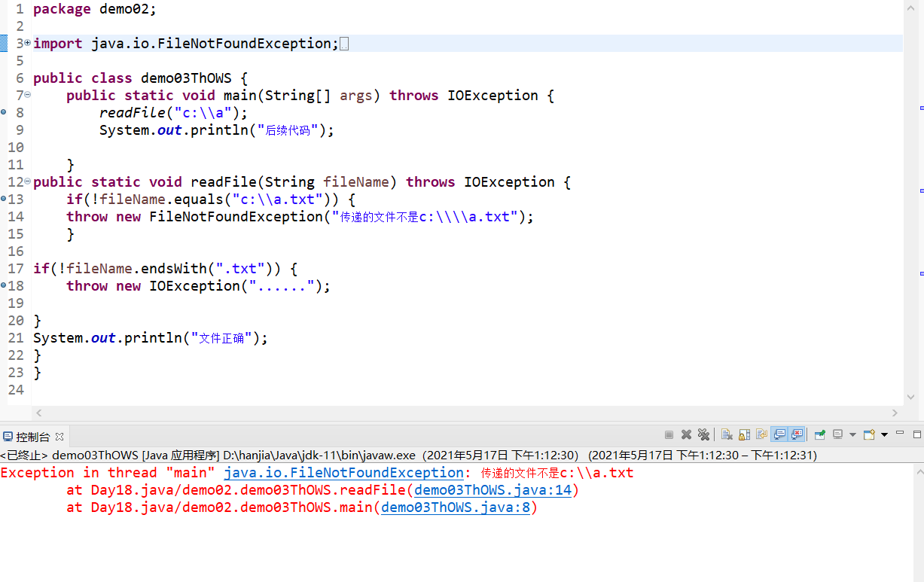Image resolution: width=924 pixels, height=582 pixels.
Task: Toggle show console on standard output
Action: (x=779, y=434)
